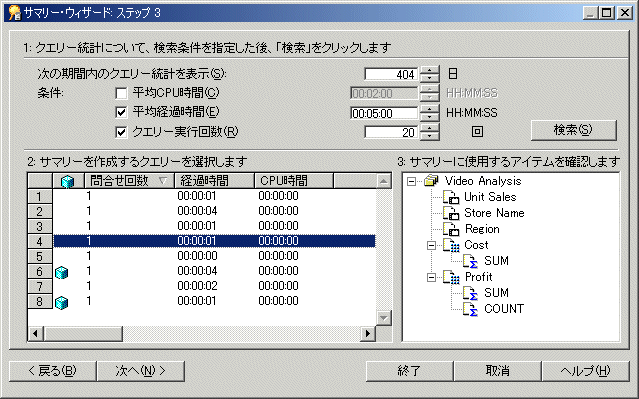Decrease the days value with down arrow

point(430,78)
